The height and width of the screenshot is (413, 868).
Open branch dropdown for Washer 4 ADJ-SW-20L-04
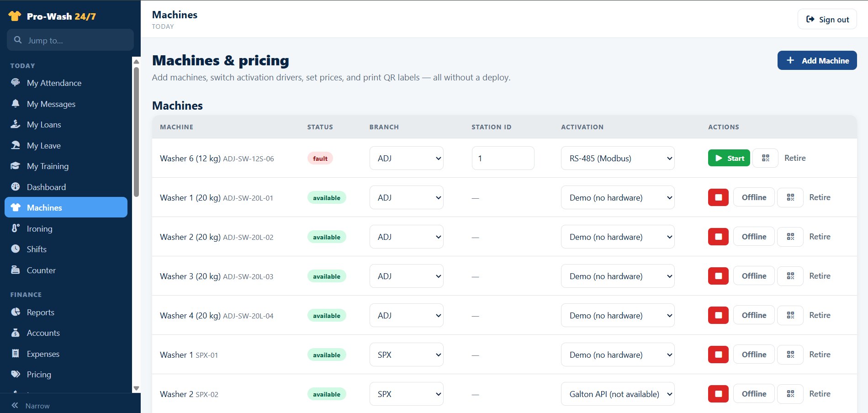click(406, 315)
